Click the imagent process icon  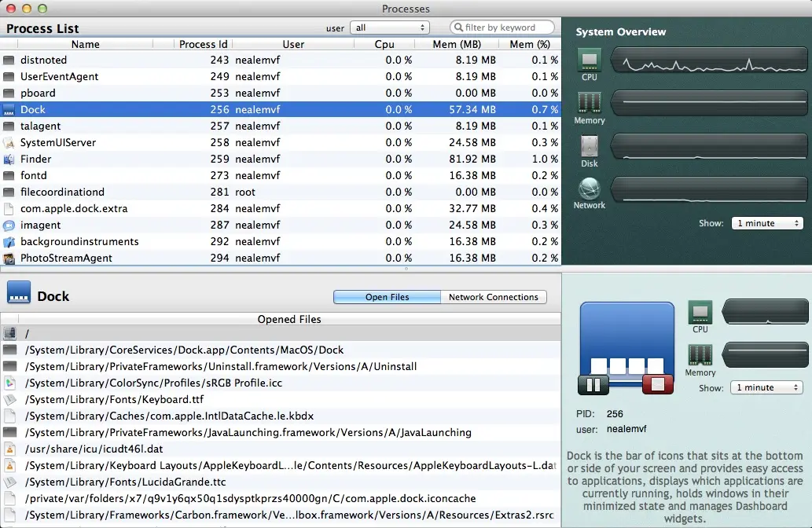pyautogui.click(x=9, y=225)
